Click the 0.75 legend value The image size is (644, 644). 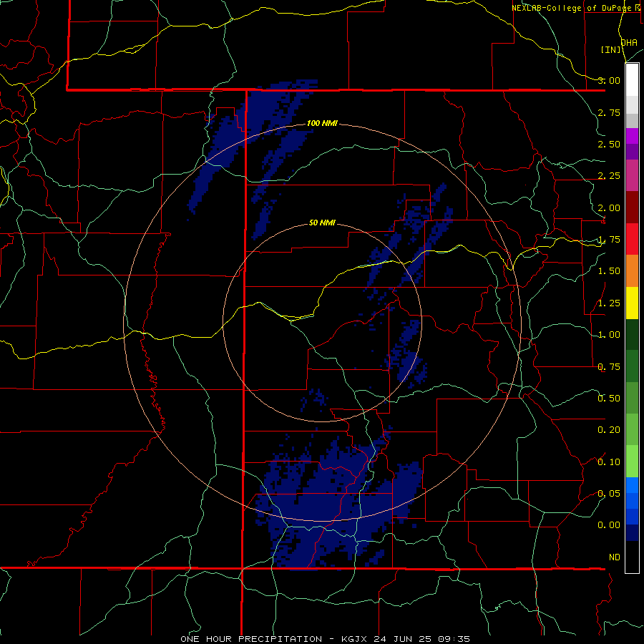click(609, 366)
